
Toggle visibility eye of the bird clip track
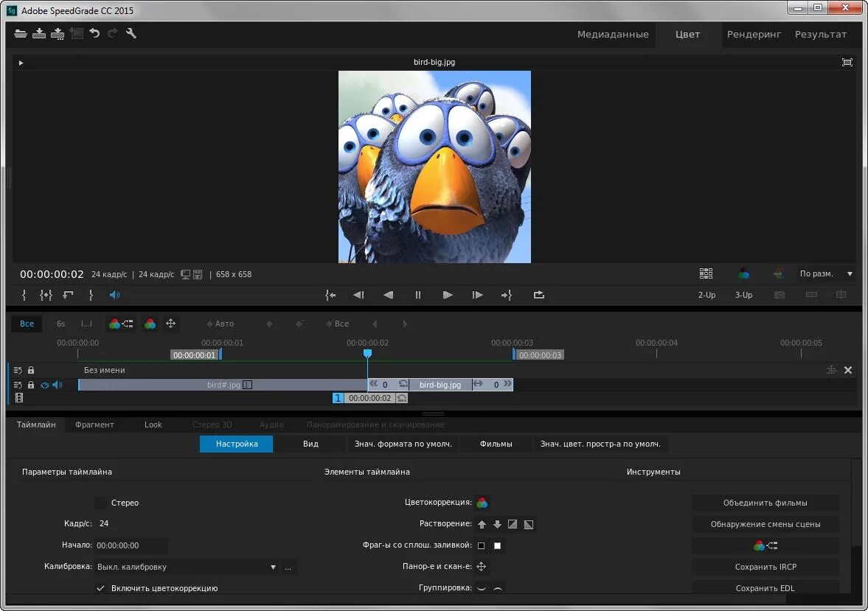point(45,385)
